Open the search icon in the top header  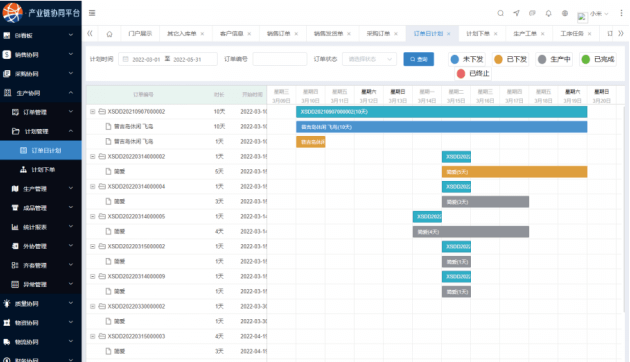click(x=501, y=13)
